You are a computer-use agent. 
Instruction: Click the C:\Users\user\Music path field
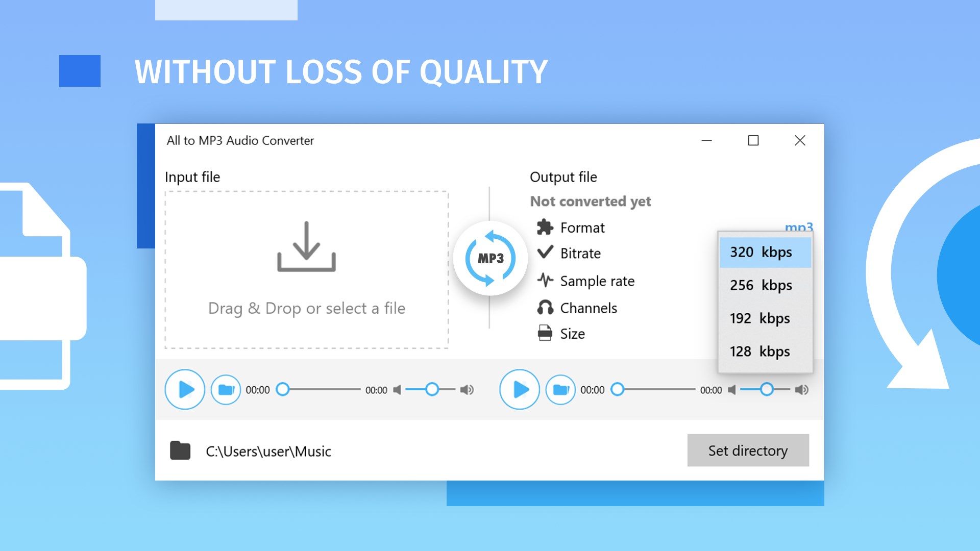pos(269,450)
